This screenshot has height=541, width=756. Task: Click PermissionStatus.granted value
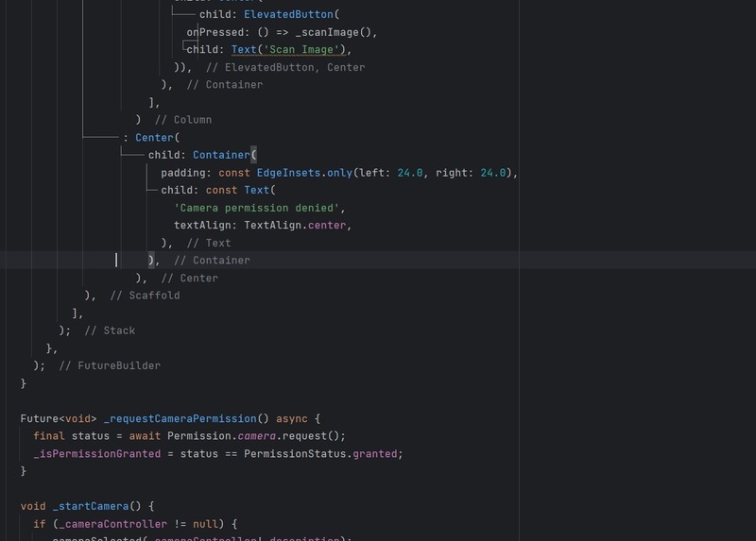click(320, 454)
